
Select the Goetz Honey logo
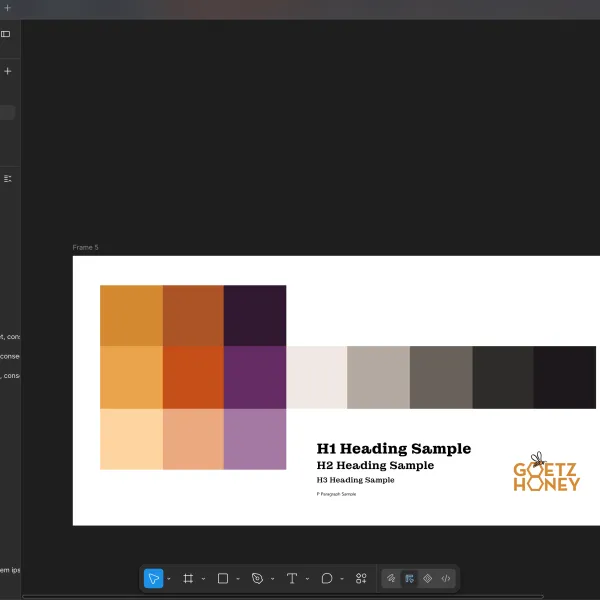[x=546, y=471]
